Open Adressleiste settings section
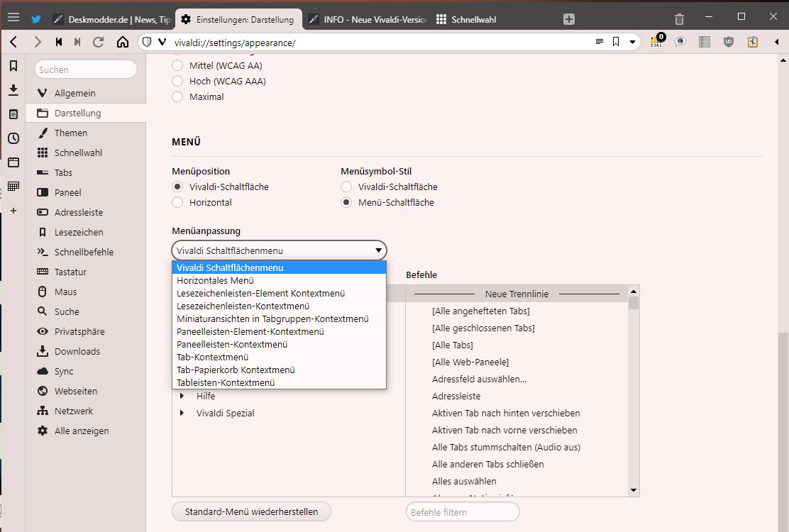789x532 pixels. click(86, 212)
